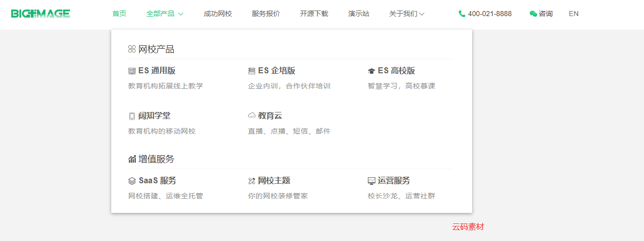Click the ES 高校版 graduation cap icon
The height and width of the screenshot is (241, 644).
371,71
